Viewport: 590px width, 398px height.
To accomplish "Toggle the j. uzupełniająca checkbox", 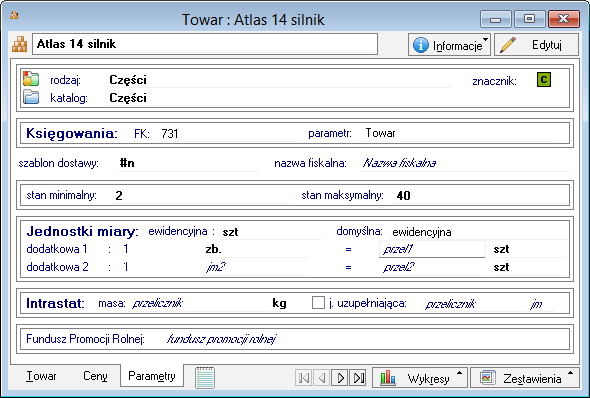I will (x=318, y=303).
